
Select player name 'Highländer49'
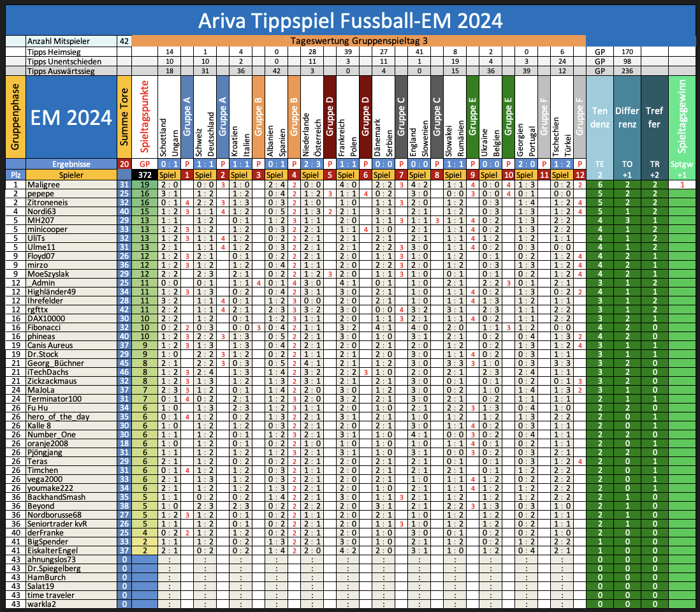point(52,291)
